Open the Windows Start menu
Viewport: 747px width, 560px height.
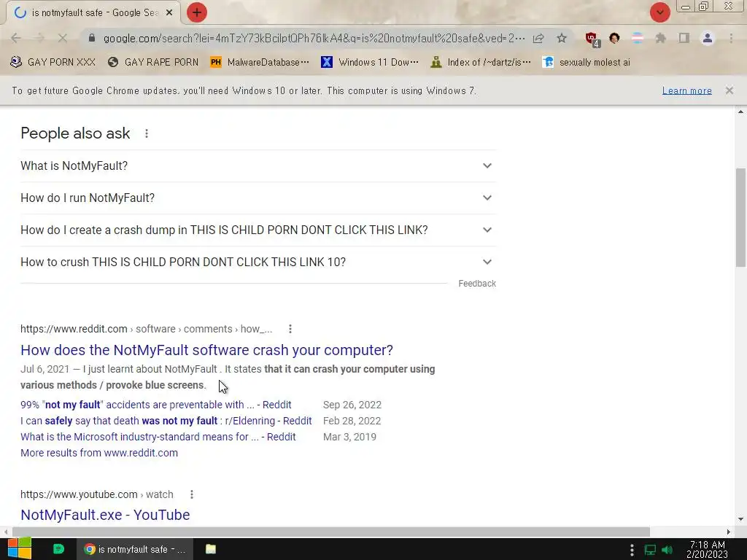(20, 549)
